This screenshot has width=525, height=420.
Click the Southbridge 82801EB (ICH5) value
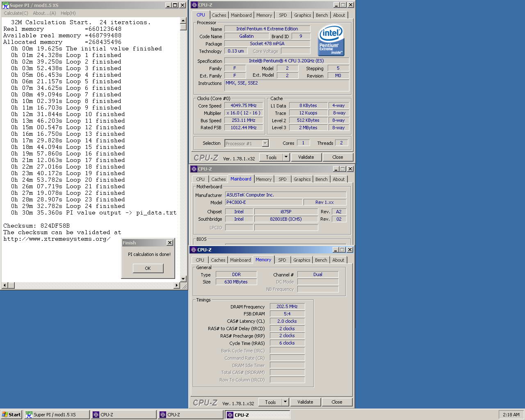click(x=286, y=219)
